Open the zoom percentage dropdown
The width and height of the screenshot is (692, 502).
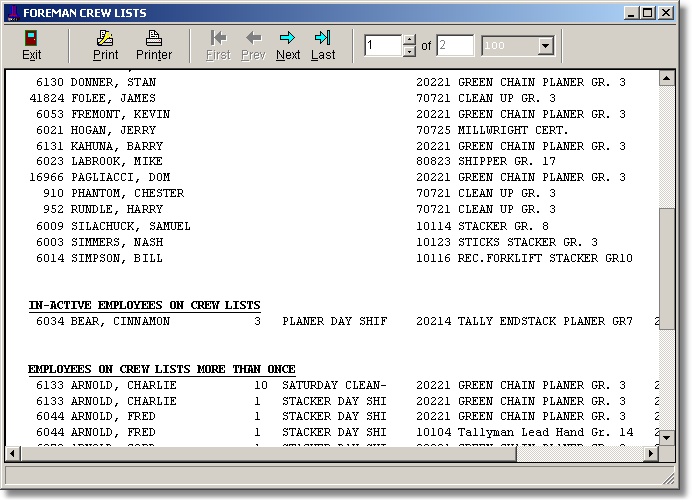(x=545, y=46)
